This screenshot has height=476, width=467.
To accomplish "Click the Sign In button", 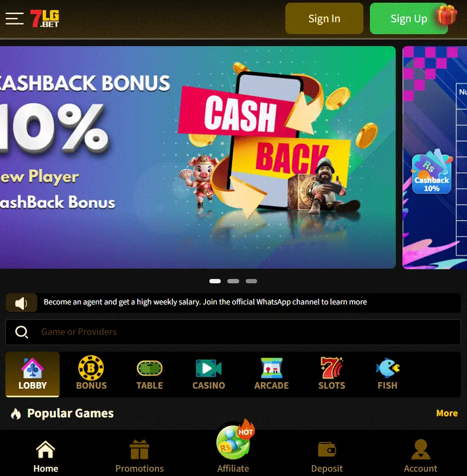I will point(324,18).
